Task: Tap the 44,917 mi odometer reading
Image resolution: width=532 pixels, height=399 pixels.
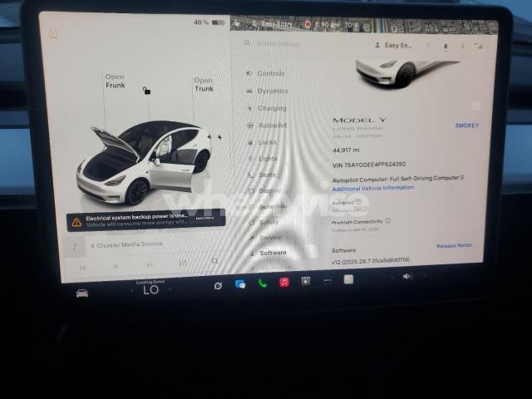Action: [346, 150]
